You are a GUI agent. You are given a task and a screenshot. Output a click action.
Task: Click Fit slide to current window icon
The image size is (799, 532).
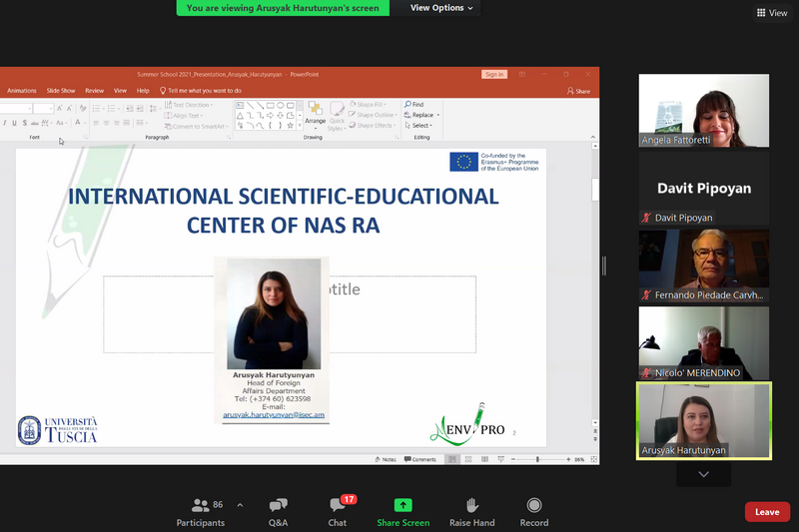(x=593, y=459)
